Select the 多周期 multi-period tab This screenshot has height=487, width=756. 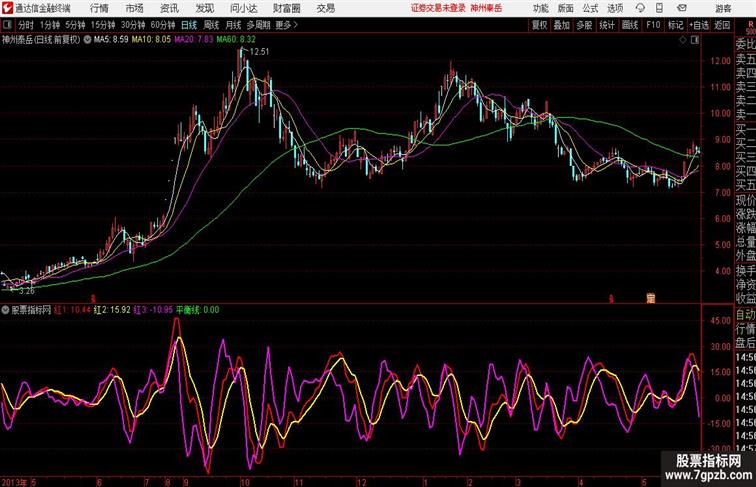click(258, 25)
